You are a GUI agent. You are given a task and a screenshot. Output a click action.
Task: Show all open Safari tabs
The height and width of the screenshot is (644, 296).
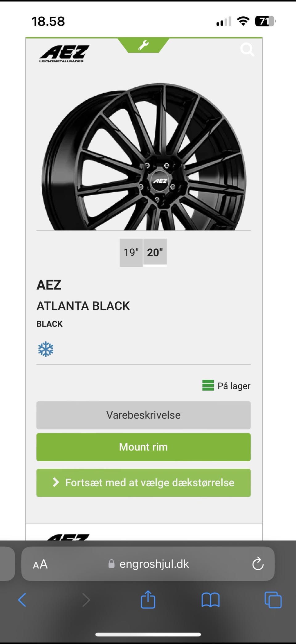[273, 600]
